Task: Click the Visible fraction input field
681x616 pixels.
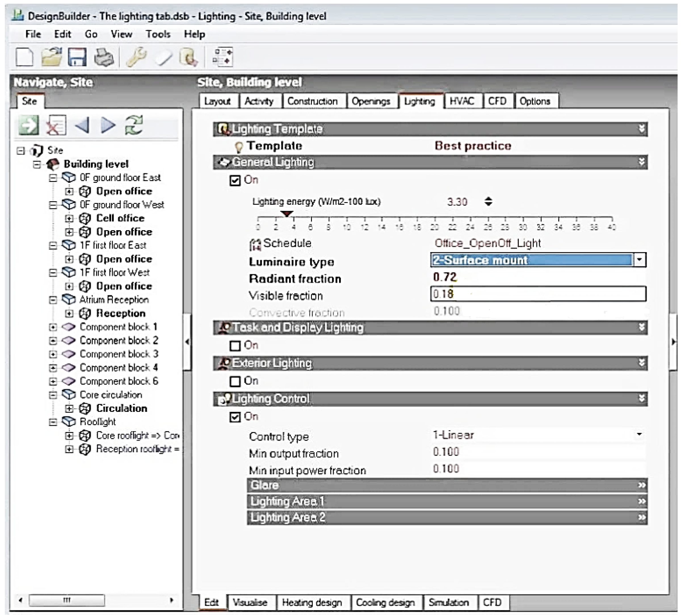Action: tap(538, 294)
